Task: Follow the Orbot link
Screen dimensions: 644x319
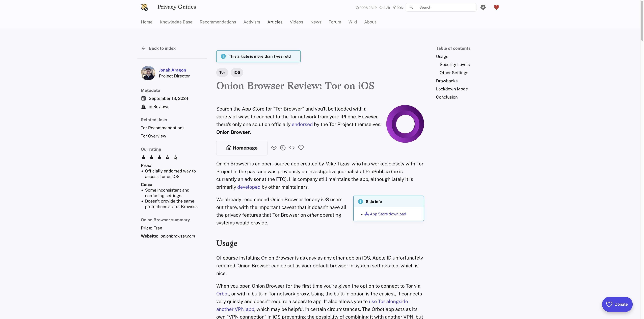Action: click(223, 294)
